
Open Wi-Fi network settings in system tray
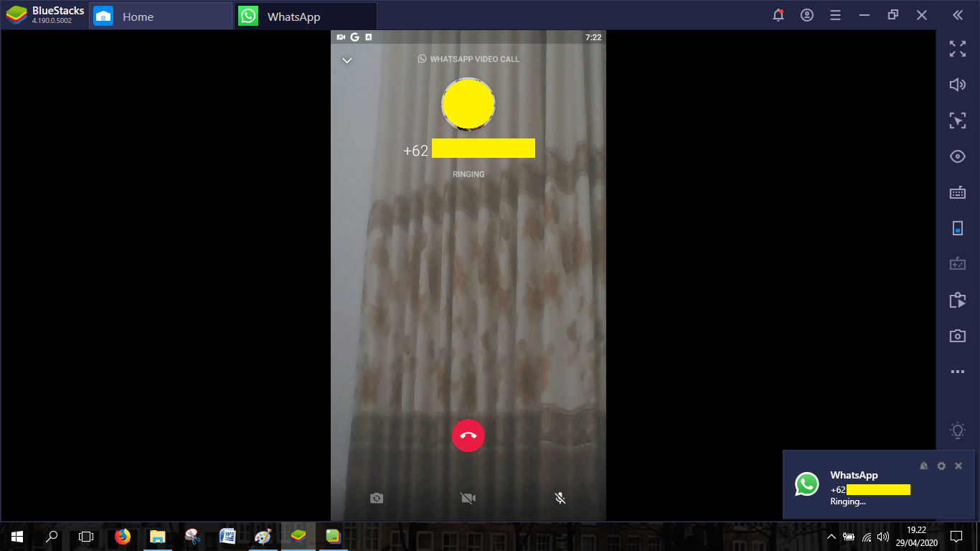pos(867,536)
